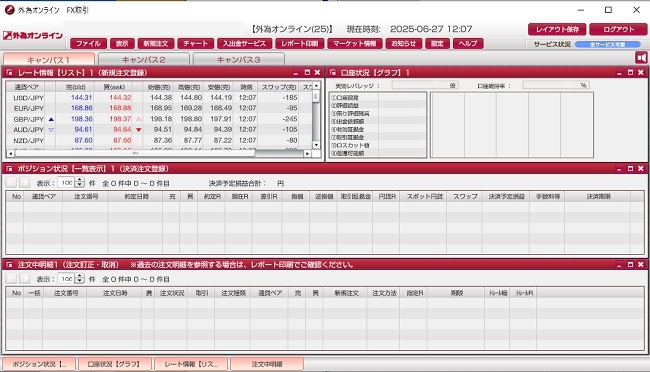This screenshot has width=650, height=372.
Task: Click the GBP/JPY blue up arrow
Action: pyautogui.click(x=51, y=119)
